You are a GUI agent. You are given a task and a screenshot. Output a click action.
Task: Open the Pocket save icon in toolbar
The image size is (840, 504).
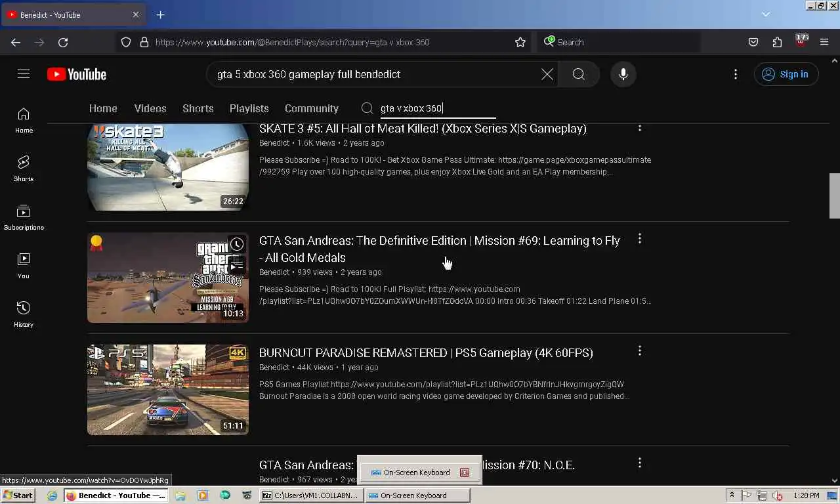753,42
